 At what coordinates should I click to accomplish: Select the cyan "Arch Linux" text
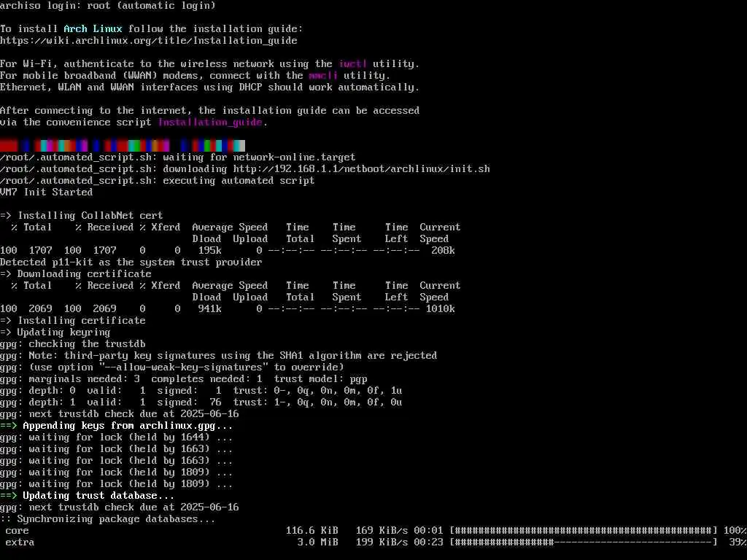93,28
